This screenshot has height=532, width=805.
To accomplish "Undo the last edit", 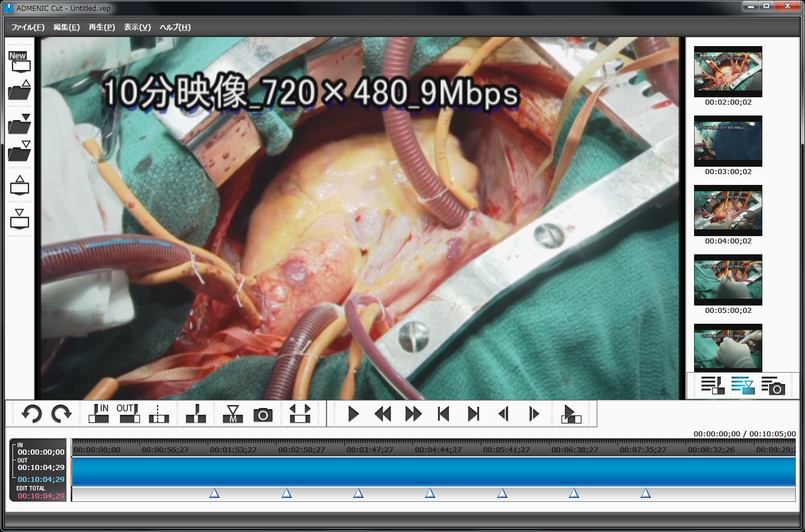I will 32,414.
